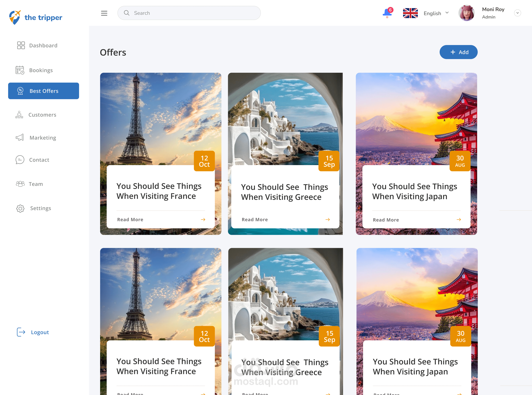Click arrow icon on Greece offer card

click(x=327, y=219)
